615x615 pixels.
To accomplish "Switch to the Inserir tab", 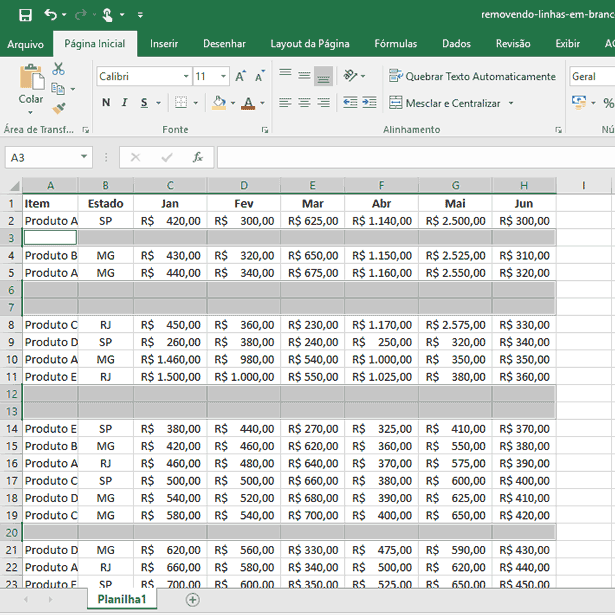I will tap(164, 44).
